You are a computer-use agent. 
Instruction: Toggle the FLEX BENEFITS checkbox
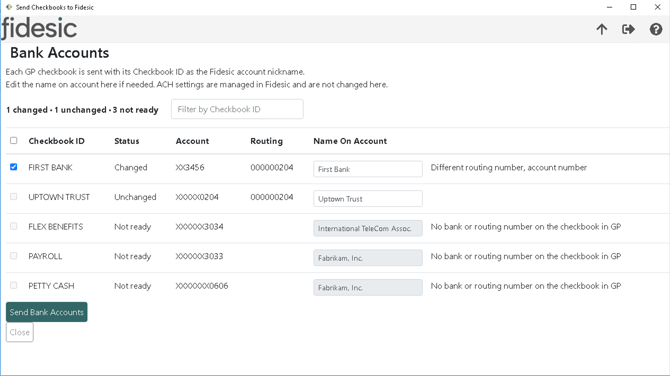(x=14, y=226)
